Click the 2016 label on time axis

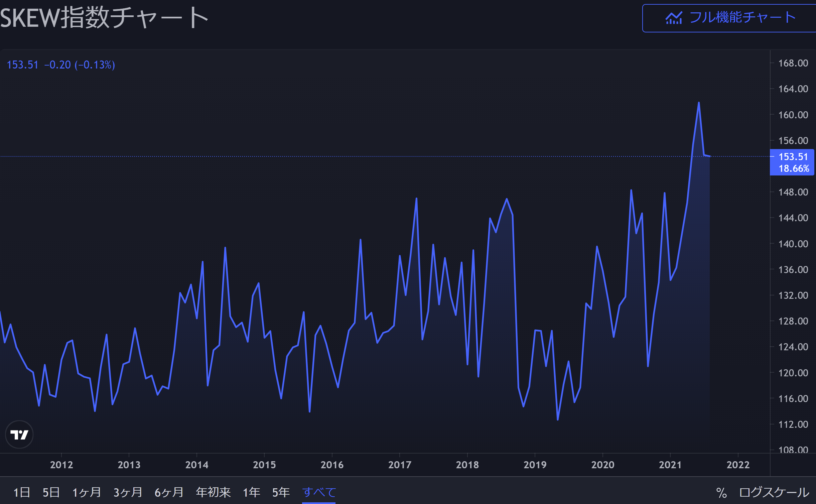click(x=332, y=465)
